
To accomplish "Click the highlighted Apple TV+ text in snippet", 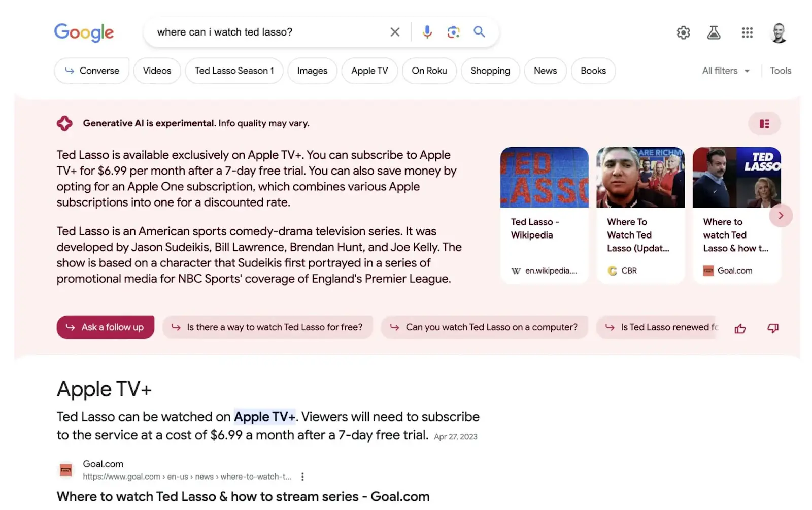I will click(x=265, y=417).
